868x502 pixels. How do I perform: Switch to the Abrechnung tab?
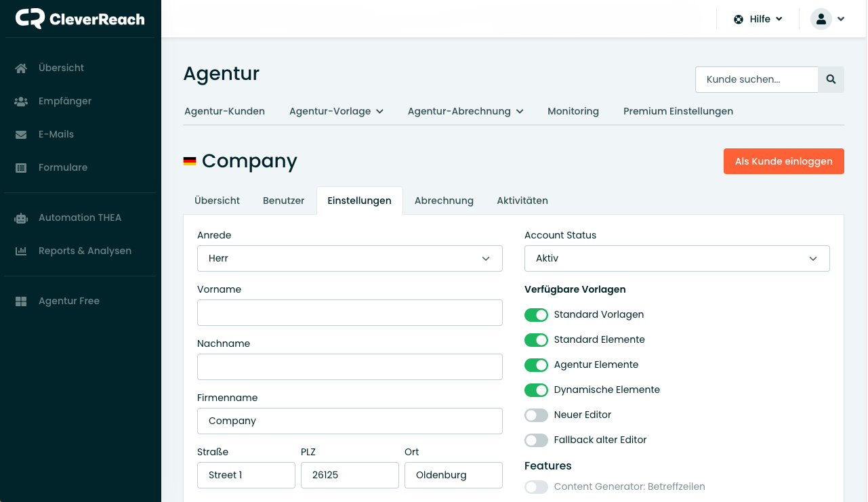tap(444, 201)
